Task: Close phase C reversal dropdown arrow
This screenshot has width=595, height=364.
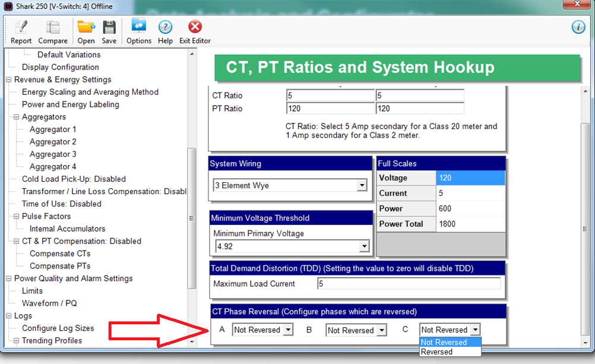Action: point(476,330)
